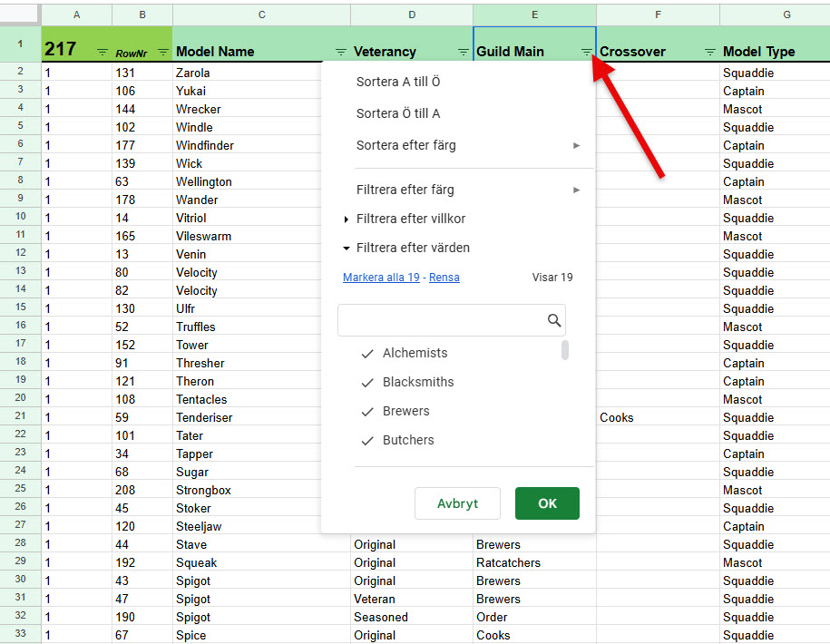Click RowNr value 208
The image size is (830, 644).
pos(142,490)
